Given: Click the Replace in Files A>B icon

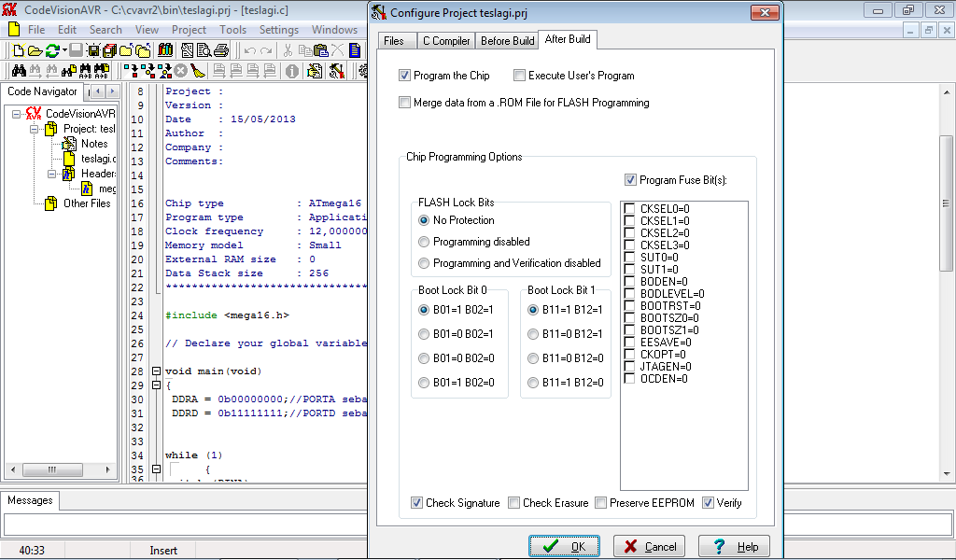Looking at the screenshot, I should coord(102,71).
